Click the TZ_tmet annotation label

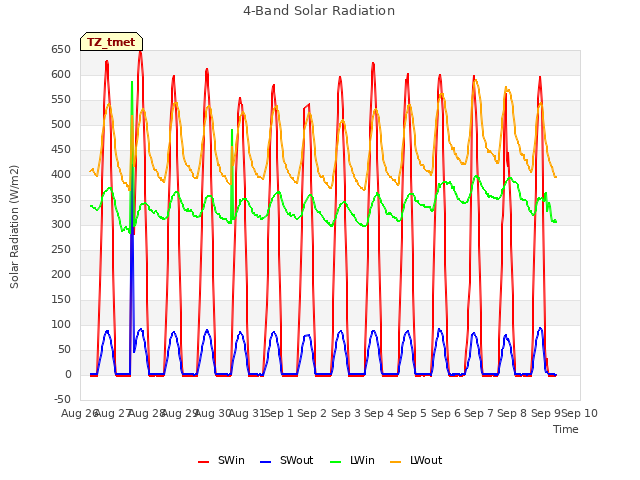tap(111, 42)
